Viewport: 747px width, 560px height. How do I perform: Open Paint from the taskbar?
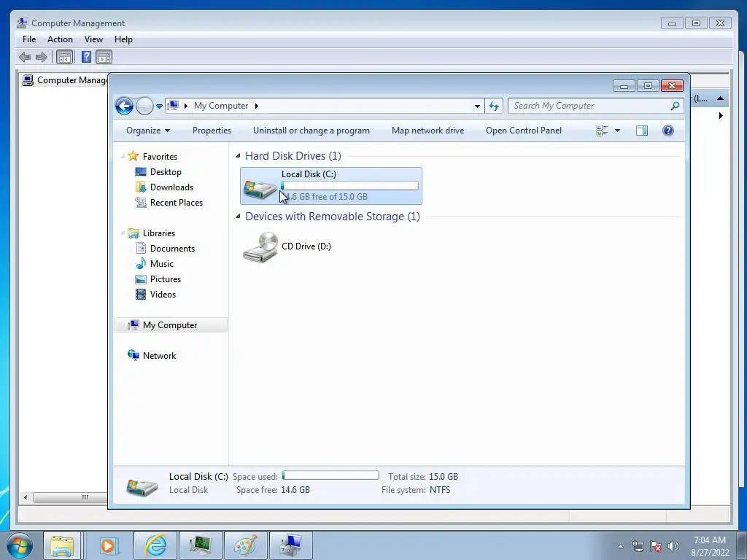pos(245,545)
